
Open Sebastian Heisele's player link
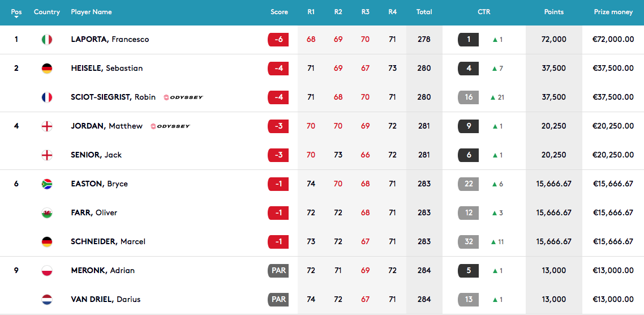pos(107,68)
